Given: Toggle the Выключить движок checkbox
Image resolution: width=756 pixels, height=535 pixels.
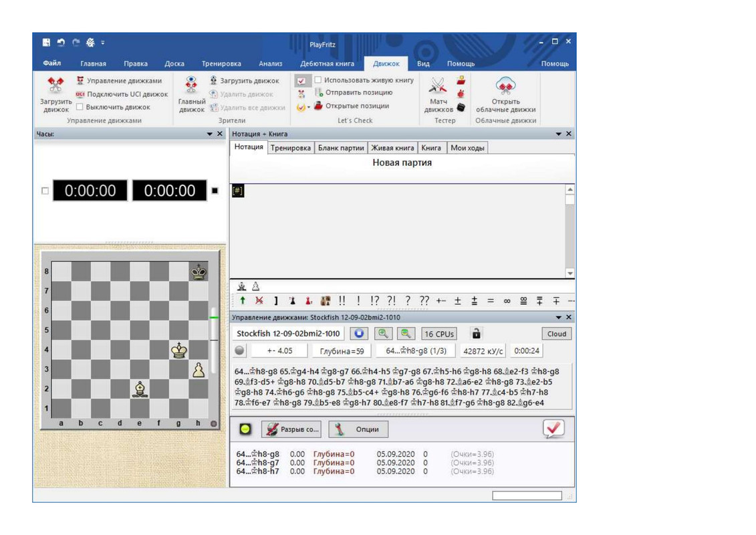Looking at the screenshot, I should point(80,106).
